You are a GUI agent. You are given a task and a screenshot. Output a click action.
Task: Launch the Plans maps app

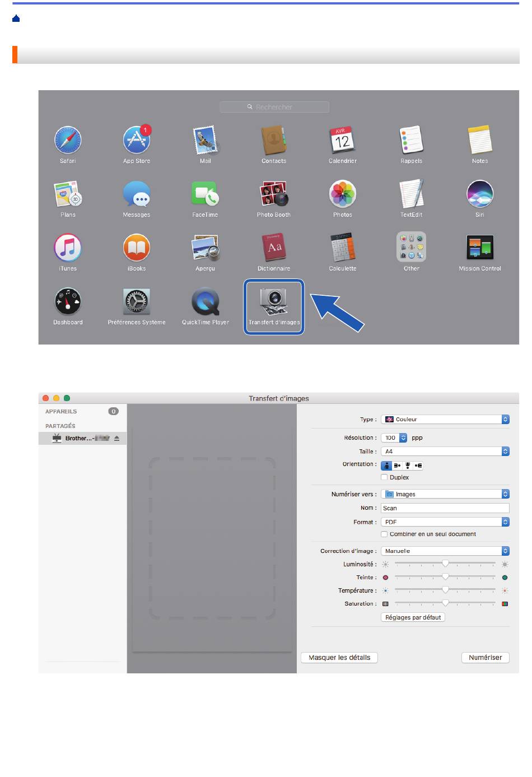pyautogui.click(x=68, y=194)
